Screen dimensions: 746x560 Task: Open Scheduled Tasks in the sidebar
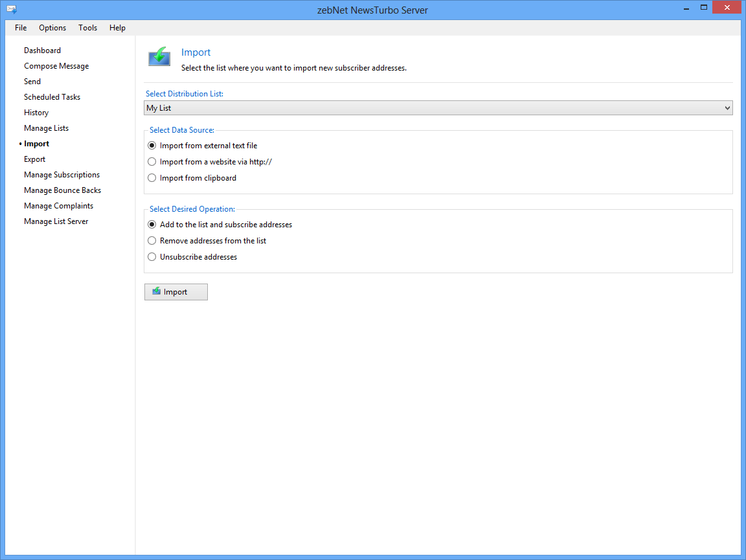pyautogui.click(x=52, y=97)
